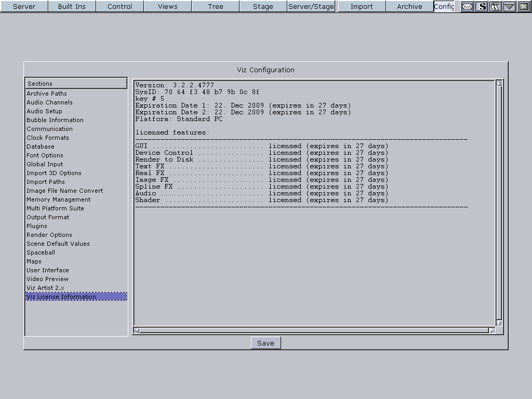Click the info scroll icon
Viewport: 532px width, 399px height.
pyautogui.click(x=496, y=6)
